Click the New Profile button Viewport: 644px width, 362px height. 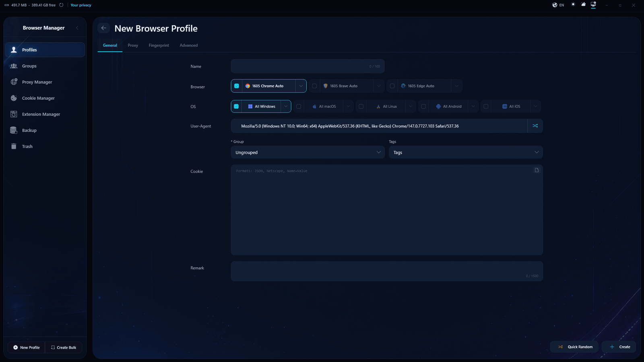[27, 348]
